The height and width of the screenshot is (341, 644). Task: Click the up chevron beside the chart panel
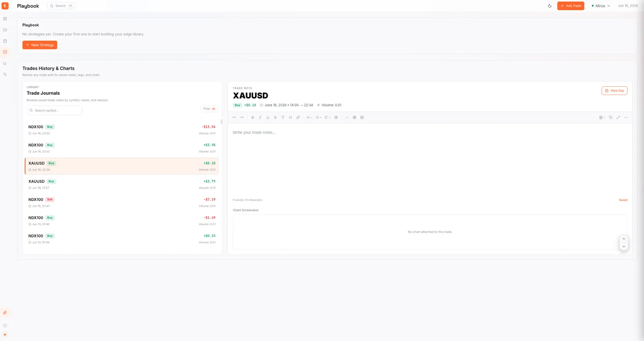click(x=624, y=239)
